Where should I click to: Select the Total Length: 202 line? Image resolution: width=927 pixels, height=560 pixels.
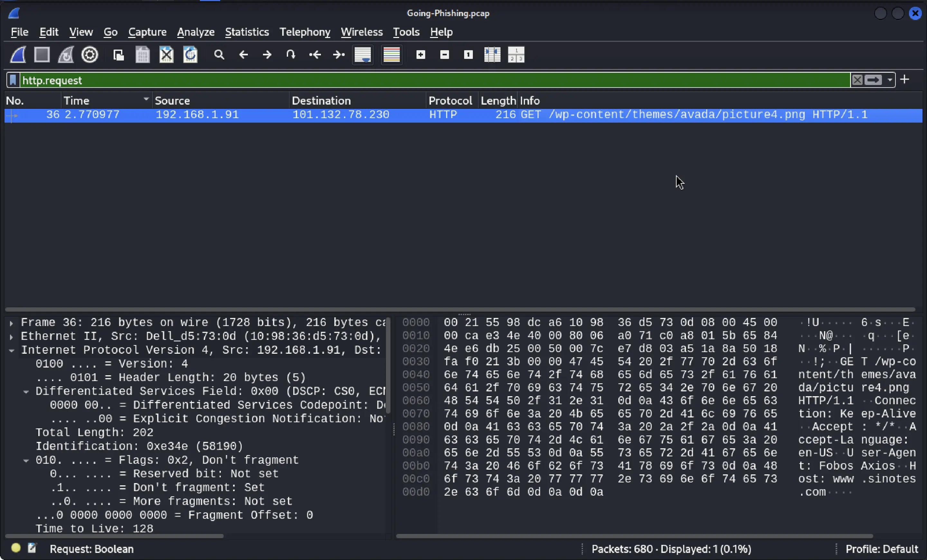pyautogui.click(x=94, y=433)
